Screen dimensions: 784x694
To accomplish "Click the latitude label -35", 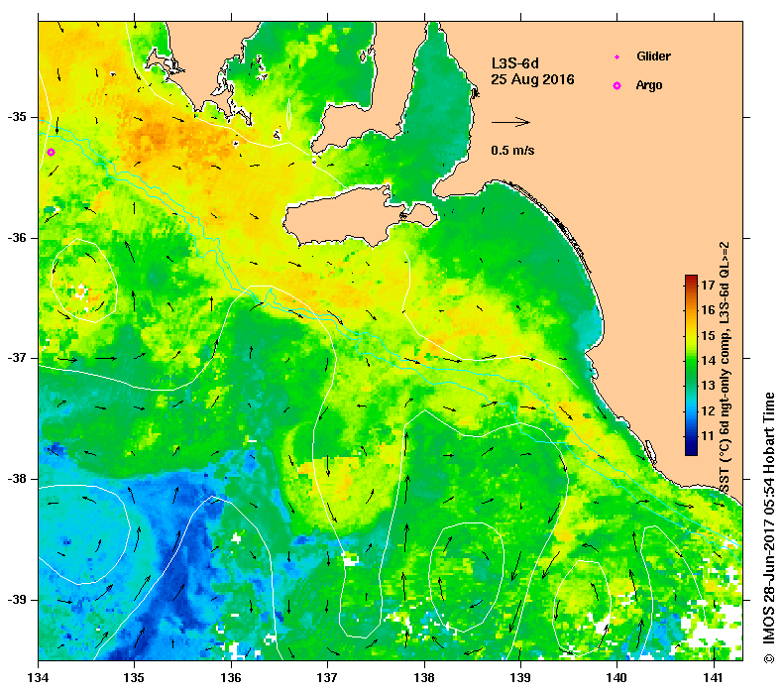I will click(x=17, y=117).
